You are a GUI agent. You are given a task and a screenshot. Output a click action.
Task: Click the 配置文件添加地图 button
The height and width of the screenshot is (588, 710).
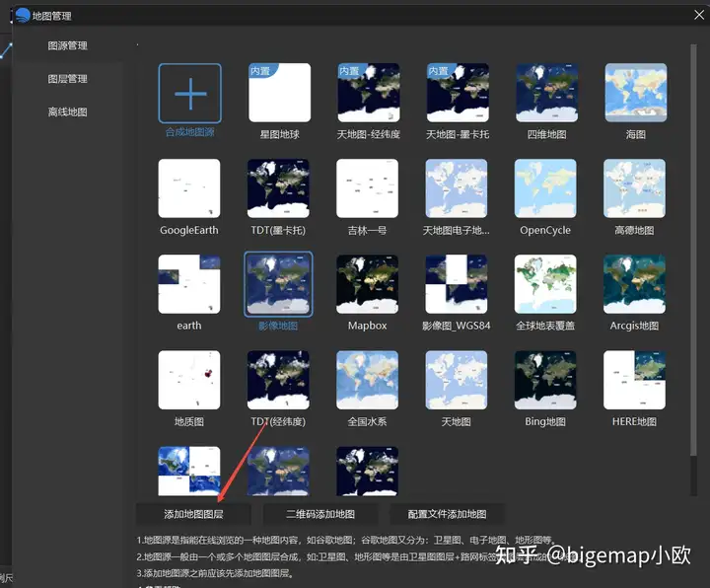pos(447,514)
